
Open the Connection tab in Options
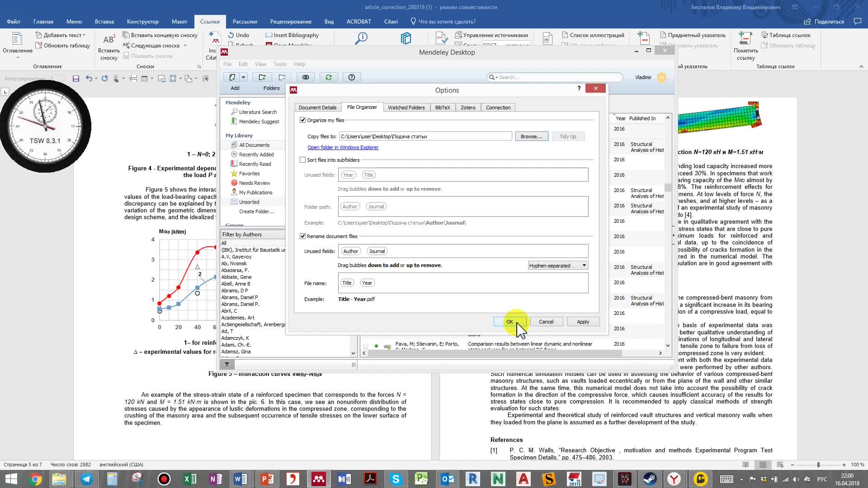click(498, 108)
